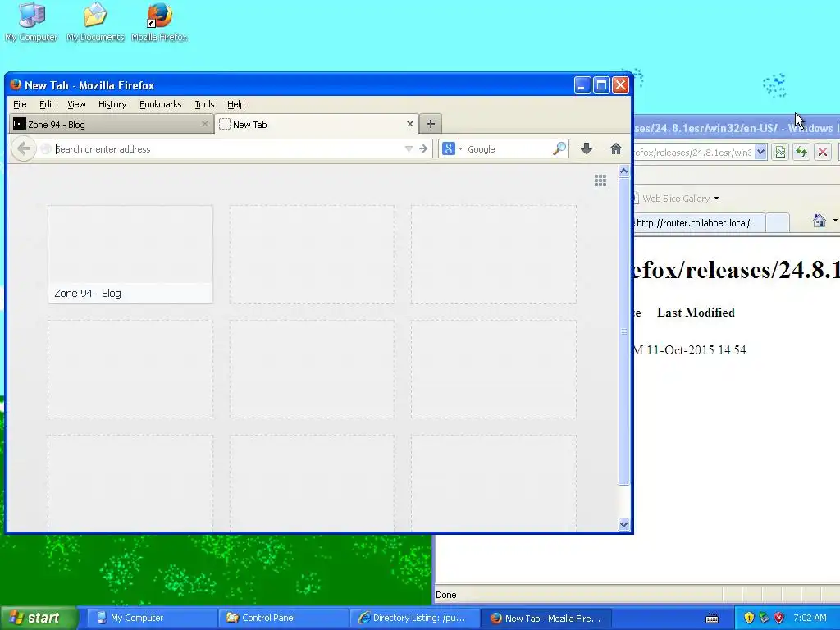The width and height of the screenshot is (840, 630).
Task: Select the New Tab tab
Action: point(316,125)
